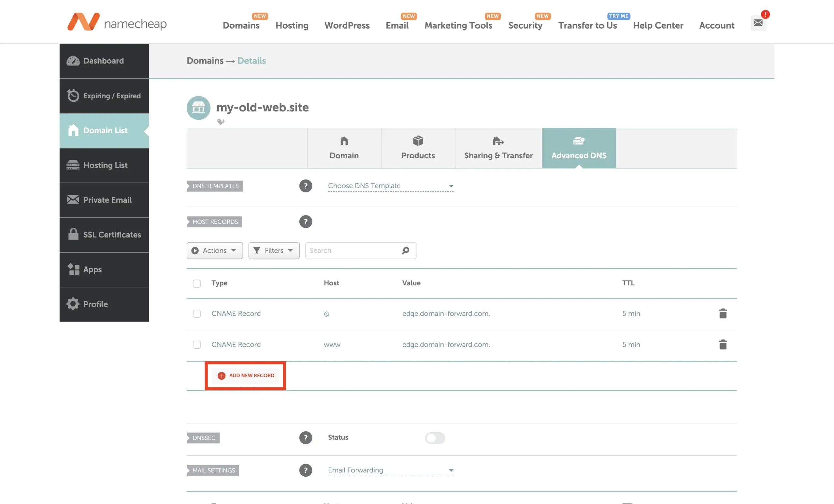This screenshot has height=504, width=834.
Task: Check the top-level HOST RECORDS checkbox
Action: point(196,283)
